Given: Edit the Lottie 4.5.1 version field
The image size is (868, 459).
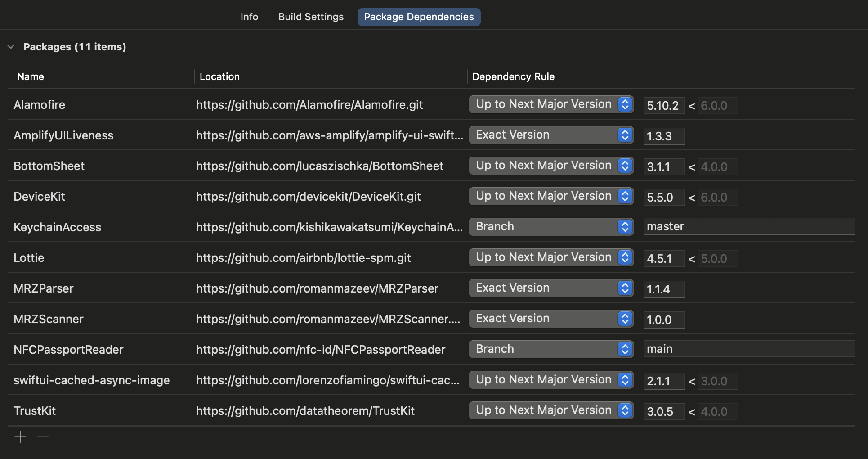Looking at the screenshot, I should coord(664,259).
